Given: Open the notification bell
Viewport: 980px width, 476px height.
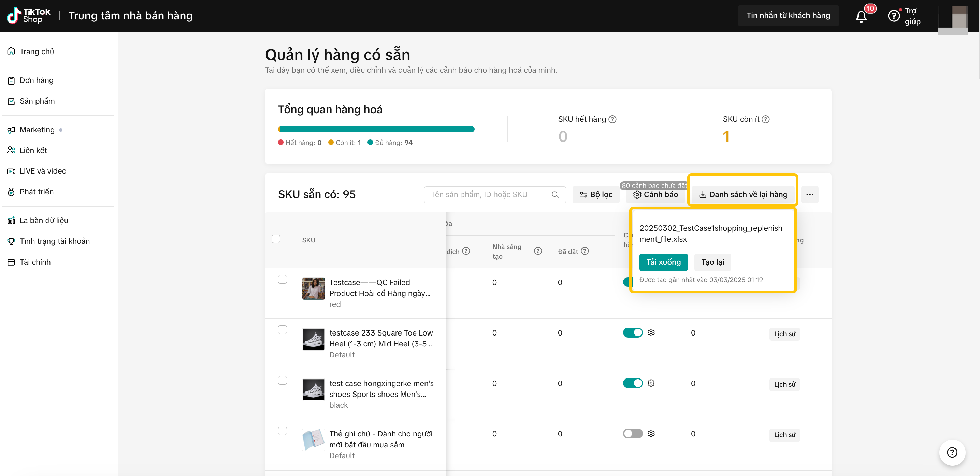Looking at the screenshot, I should point(861,16).
